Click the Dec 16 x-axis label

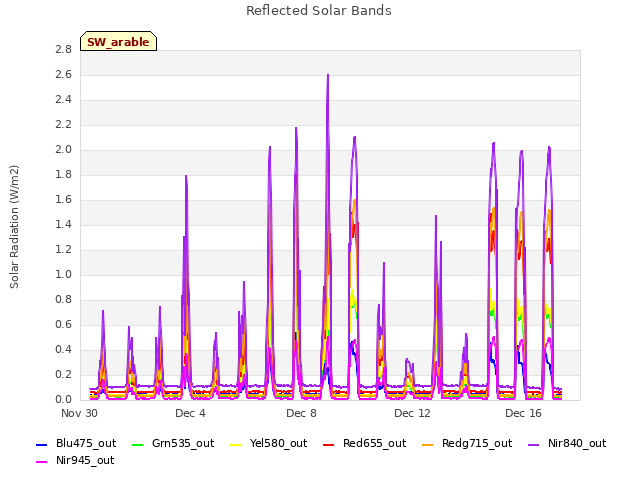(x=523, y=413)
